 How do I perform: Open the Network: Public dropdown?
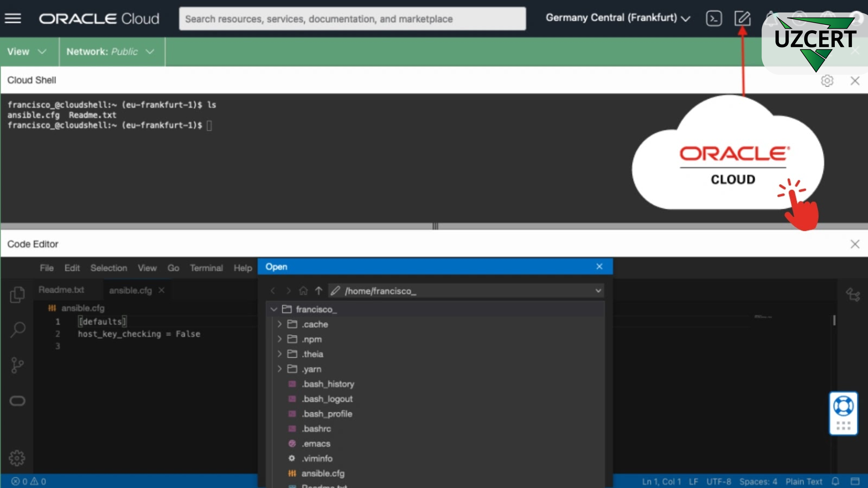click(x=111, y=52)
